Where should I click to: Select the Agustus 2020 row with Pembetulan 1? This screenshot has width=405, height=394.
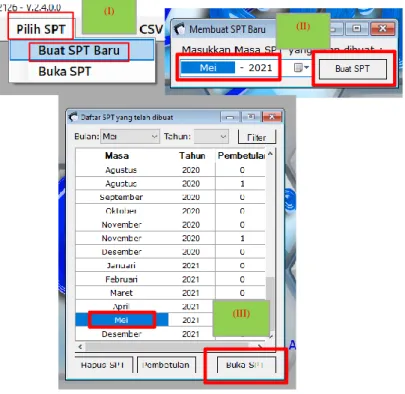170,184
